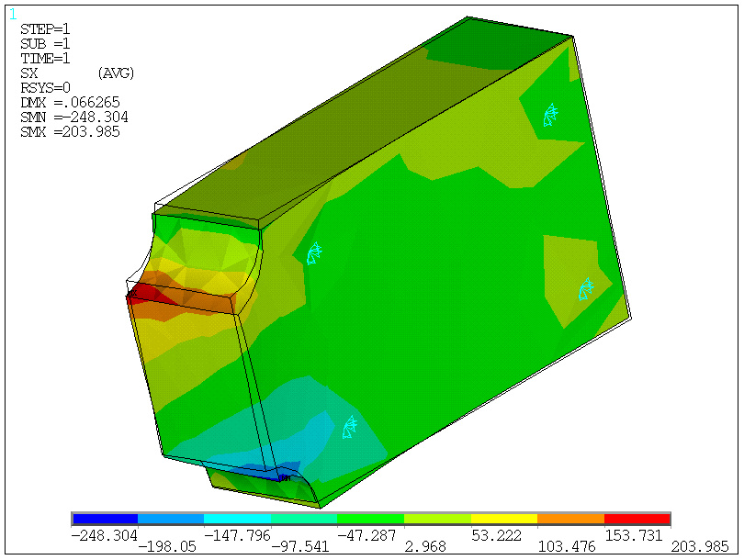Click the upper-right cyan constraint symbol
This screenshot has height=560, width=744.
[551, 115]
